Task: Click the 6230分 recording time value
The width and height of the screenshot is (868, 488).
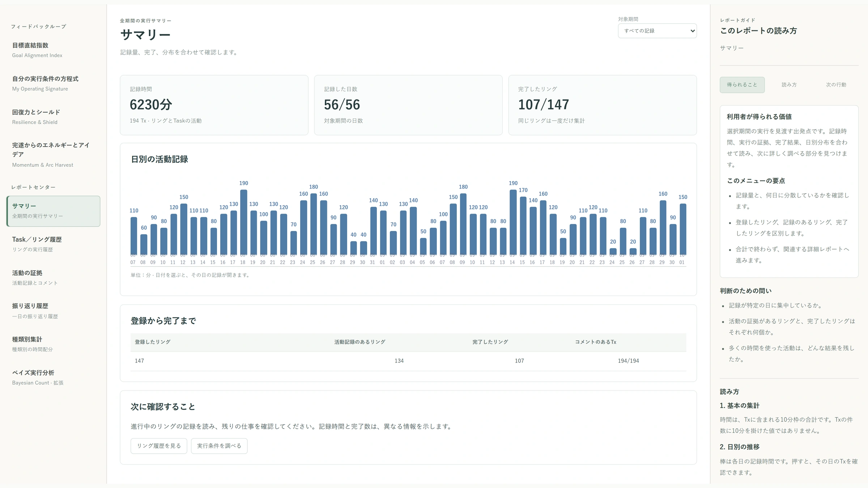Action: click(x=151, y=105)
